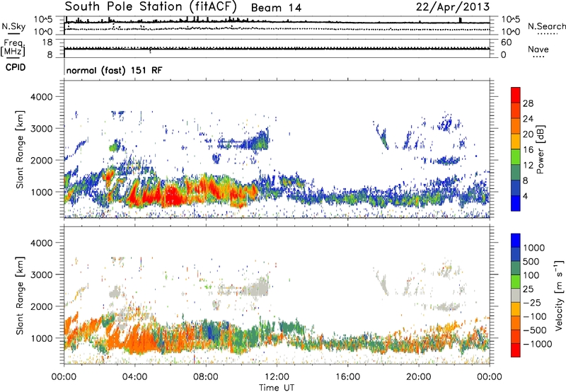The height and width of the screenshot is (392, 566).
Task: Click the 'Nave' legend label
Action: [x=538, y=49]
